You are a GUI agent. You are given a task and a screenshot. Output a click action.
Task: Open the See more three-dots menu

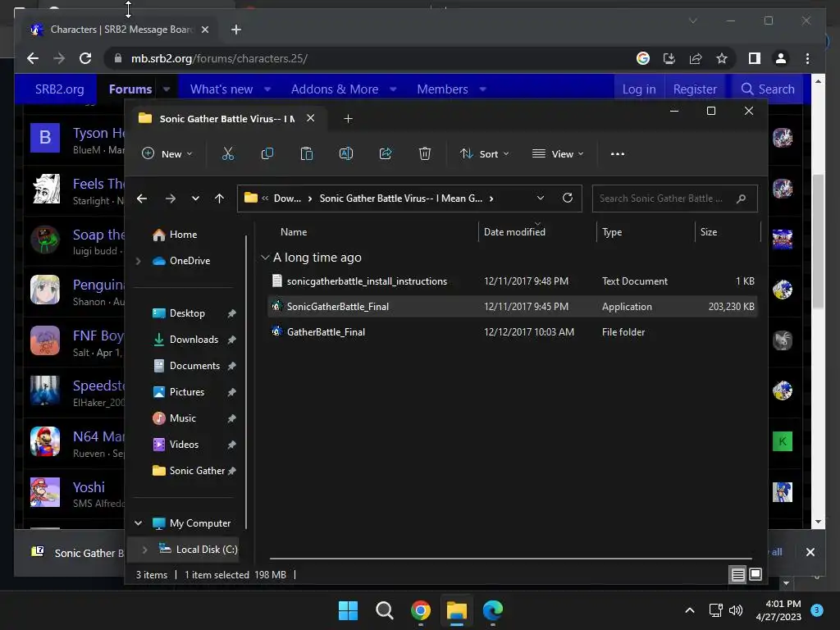[617, 153]
